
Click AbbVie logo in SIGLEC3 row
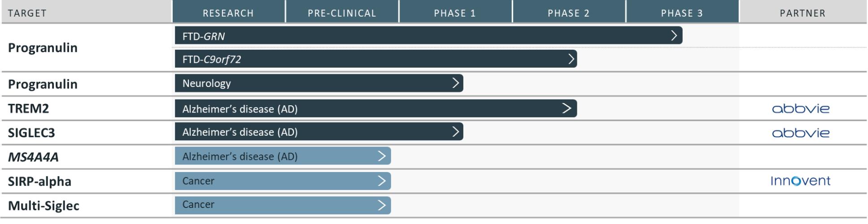(801, 133)
